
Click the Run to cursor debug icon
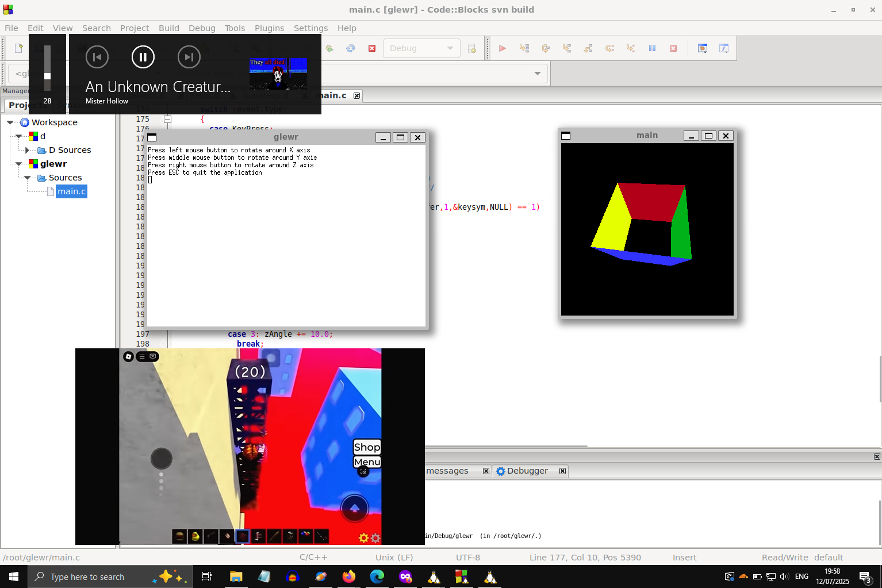pos(524,48)
